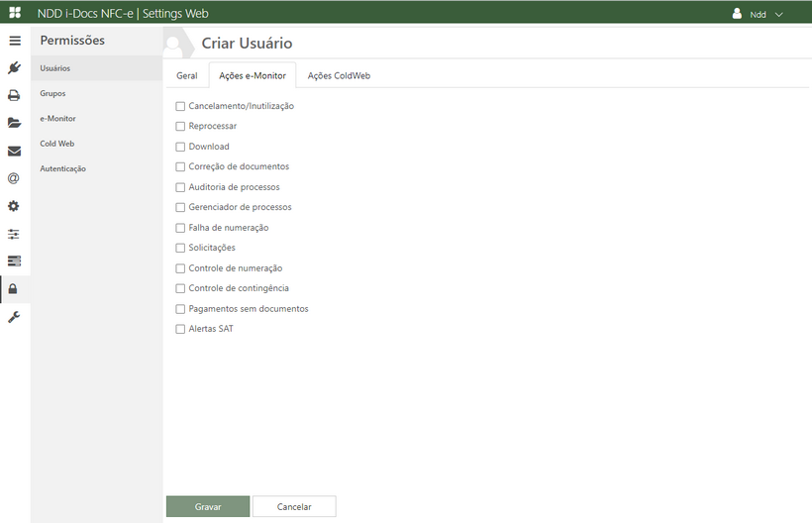Enable Gerenciador de processos checkbox
Viewport: 812px width, 523px height.
tap(180, 208)
